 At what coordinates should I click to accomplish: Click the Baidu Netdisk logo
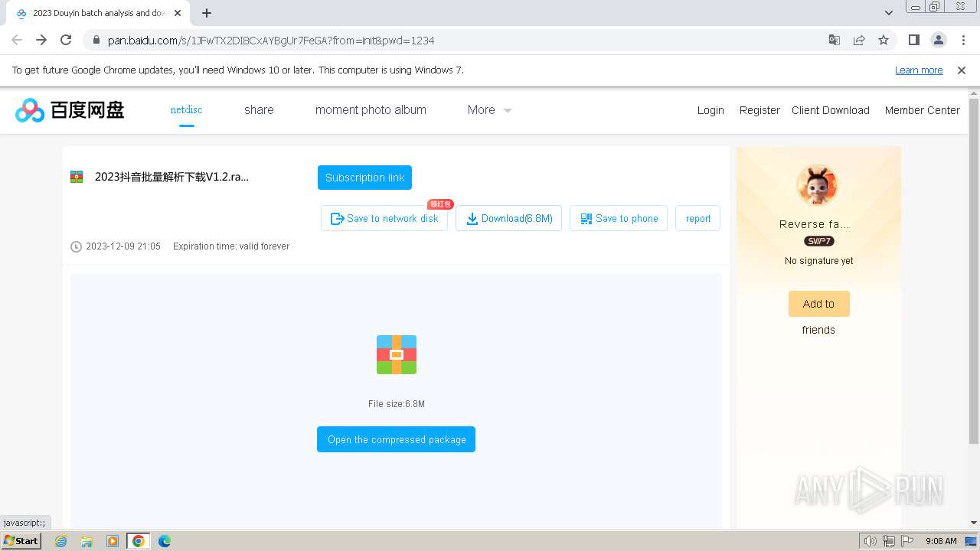coord(70,110)
